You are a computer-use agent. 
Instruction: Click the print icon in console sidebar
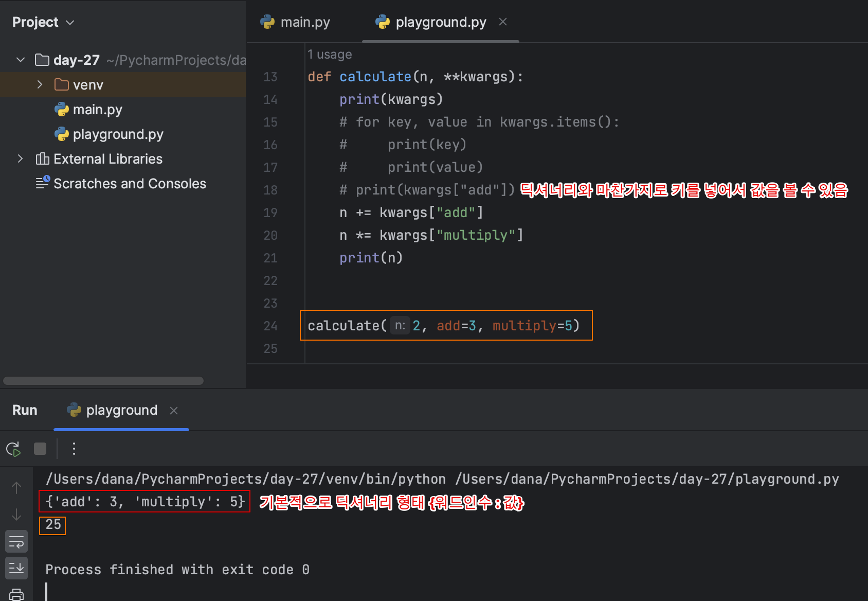[16, 594]
